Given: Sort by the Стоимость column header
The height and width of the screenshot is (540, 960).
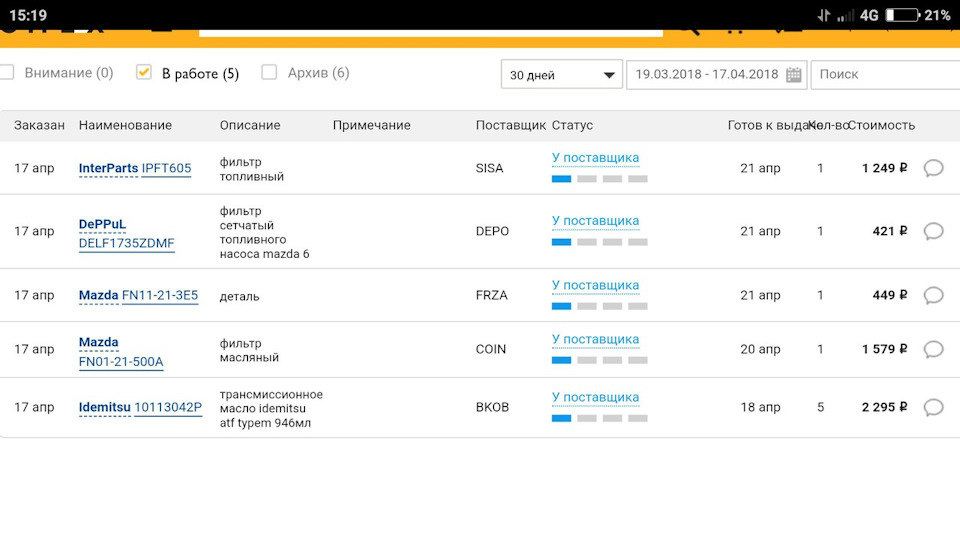Looking at the screenshot, I should 880,125.
